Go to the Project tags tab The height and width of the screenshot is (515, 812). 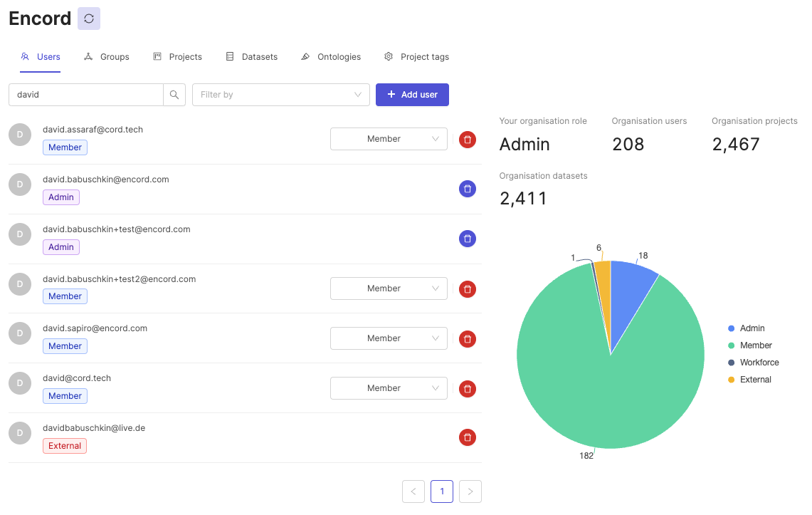[x=417, y=57]
